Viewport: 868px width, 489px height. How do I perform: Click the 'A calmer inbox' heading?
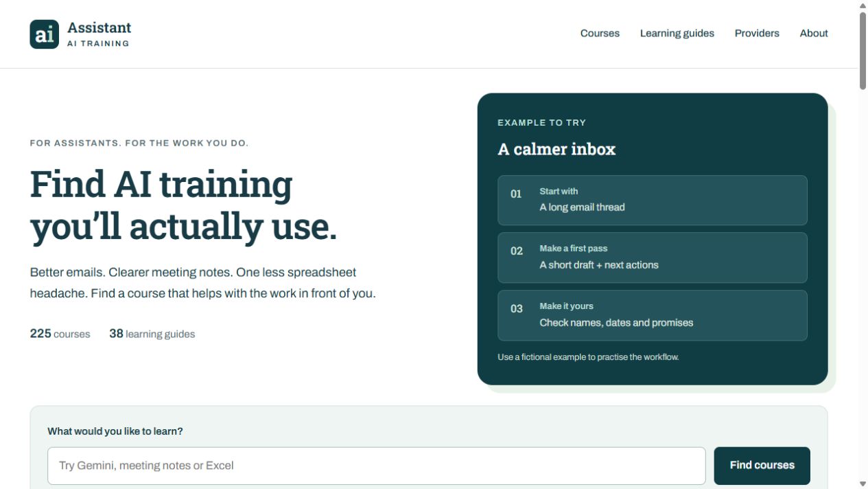556,149
